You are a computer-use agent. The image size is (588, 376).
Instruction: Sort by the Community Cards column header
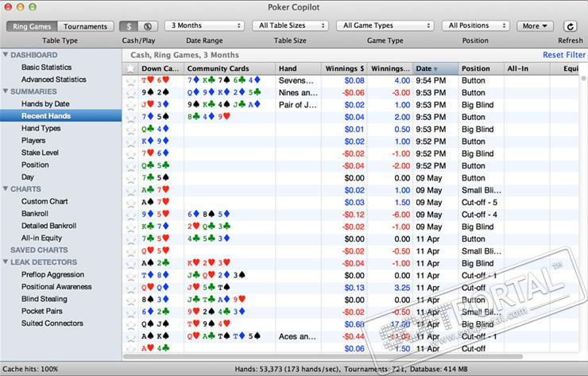coord(230,68)
